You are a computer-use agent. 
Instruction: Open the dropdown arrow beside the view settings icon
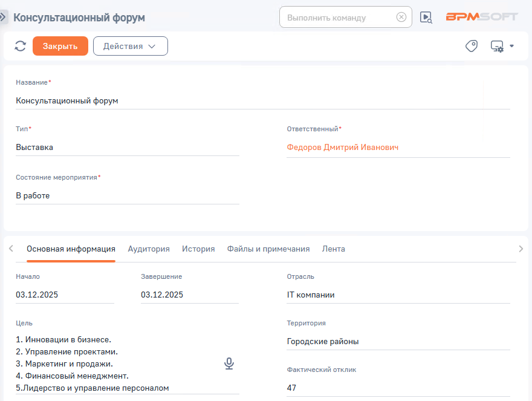click(511, 46)
